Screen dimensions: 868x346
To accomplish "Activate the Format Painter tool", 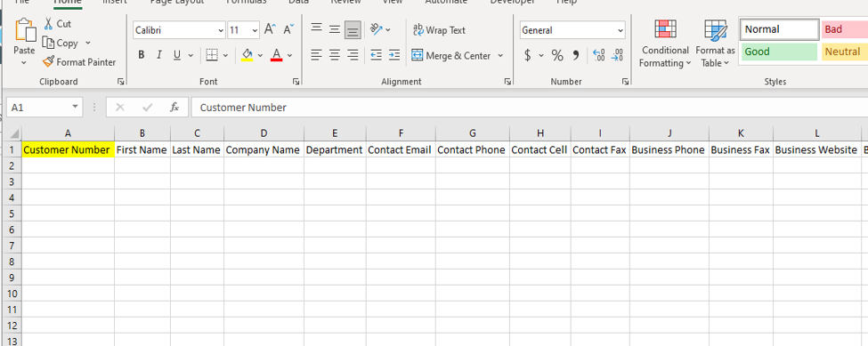I will pos(79,62).
